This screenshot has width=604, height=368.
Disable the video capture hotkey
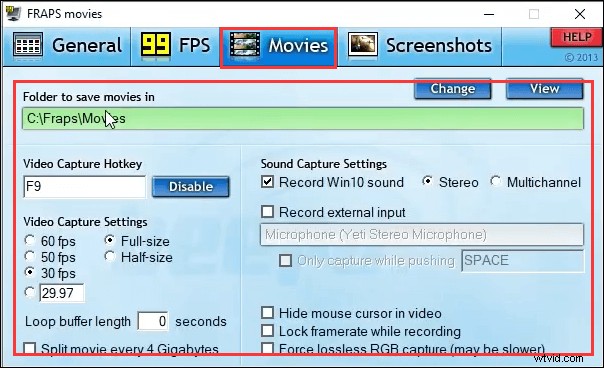(x=191, y=187)
